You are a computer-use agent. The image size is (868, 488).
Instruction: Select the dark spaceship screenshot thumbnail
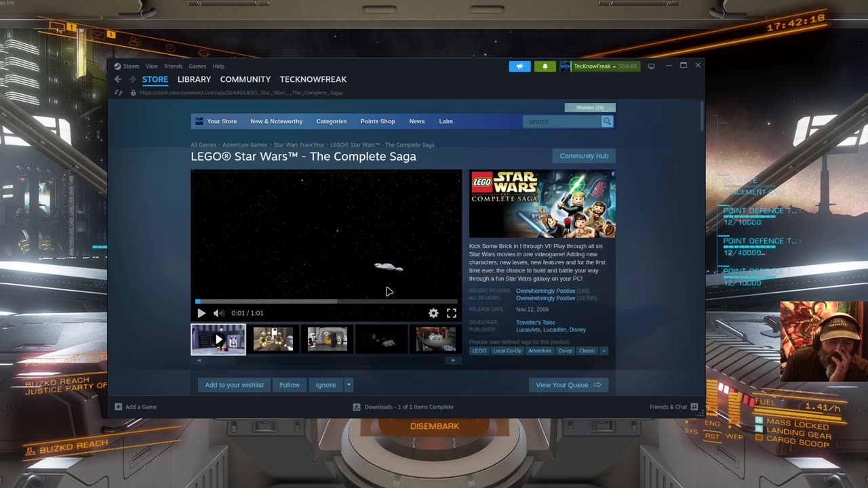[x=381, y=339]
